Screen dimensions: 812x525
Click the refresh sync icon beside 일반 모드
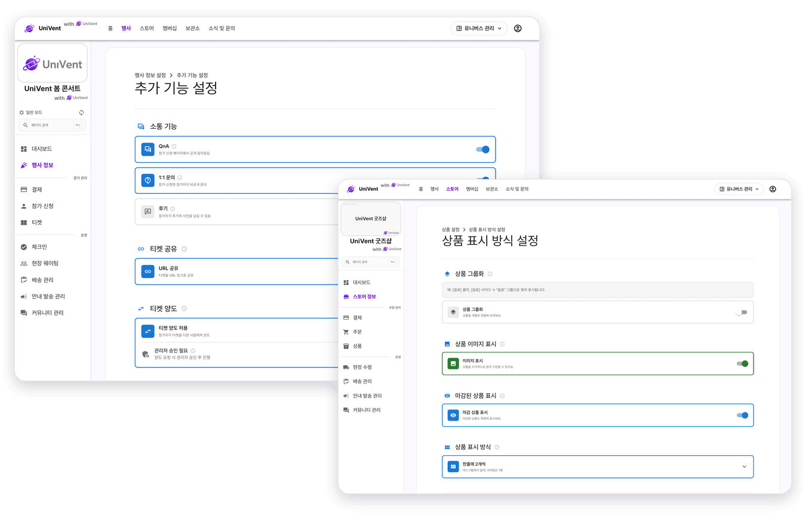pos(81,112)
